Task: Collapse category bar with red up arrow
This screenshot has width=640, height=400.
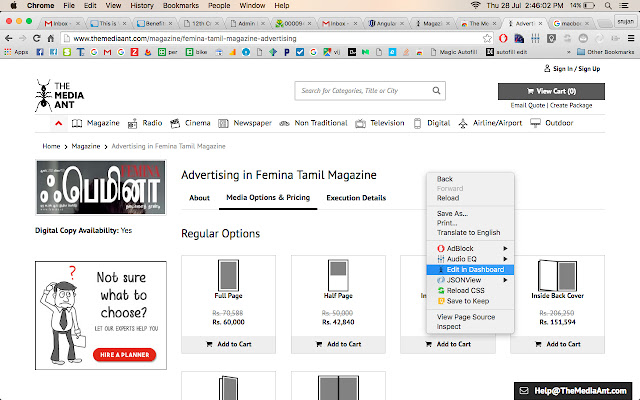Action: (58, 123)
